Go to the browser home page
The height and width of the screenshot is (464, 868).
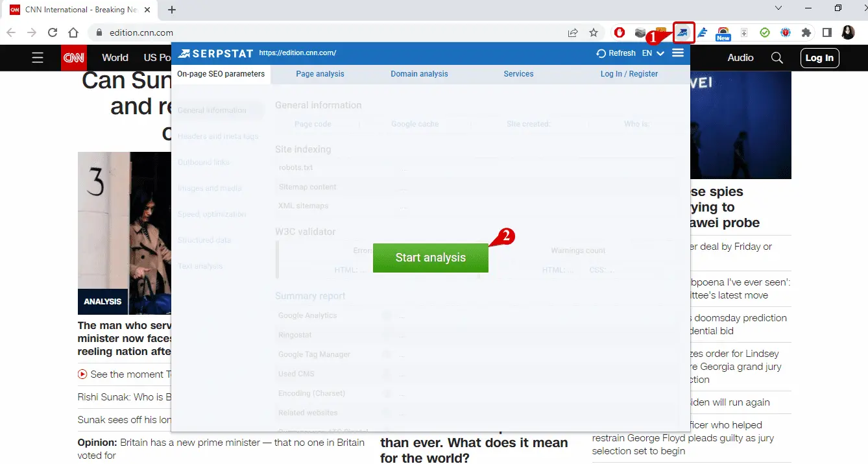pyautogui.click(x=73, y=32)
